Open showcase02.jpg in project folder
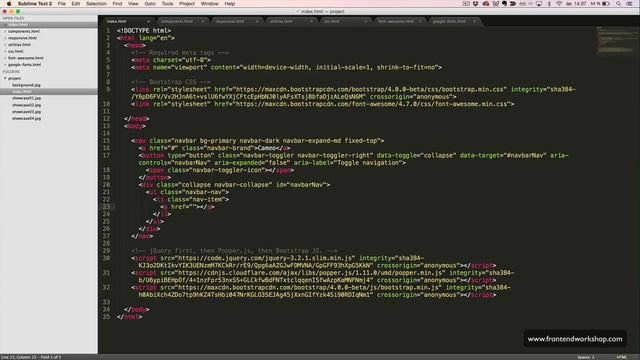The image size is (640, 360). click(x=26, y=105)
